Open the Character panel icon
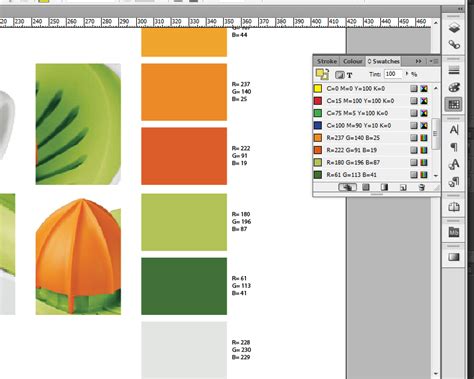Viewport: 474px width, 379px height. 454,130
